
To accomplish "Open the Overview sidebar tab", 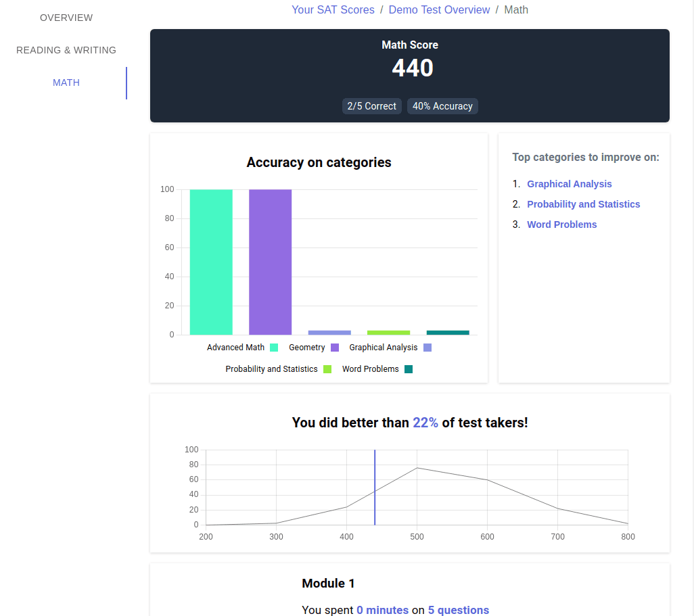I will tap(66, 18).
